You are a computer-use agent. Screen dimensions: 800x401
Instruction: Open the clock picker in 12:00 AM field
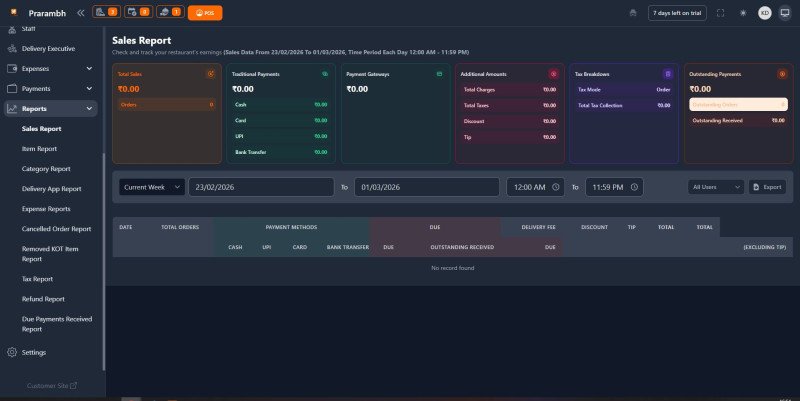pyautogui.click(x=556, y=187)
